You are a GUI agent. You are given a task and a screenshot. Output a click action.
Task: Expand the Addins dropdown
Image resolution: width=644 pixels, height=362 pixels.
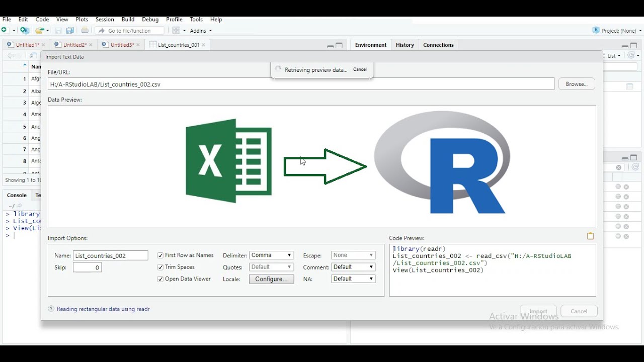tap(200, 31)
